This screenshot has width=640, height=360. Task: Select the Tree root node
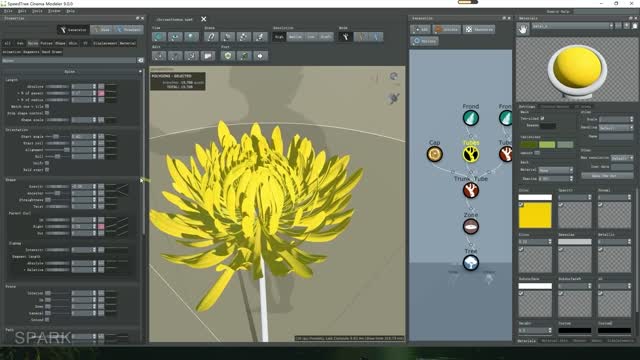point(471,263)
